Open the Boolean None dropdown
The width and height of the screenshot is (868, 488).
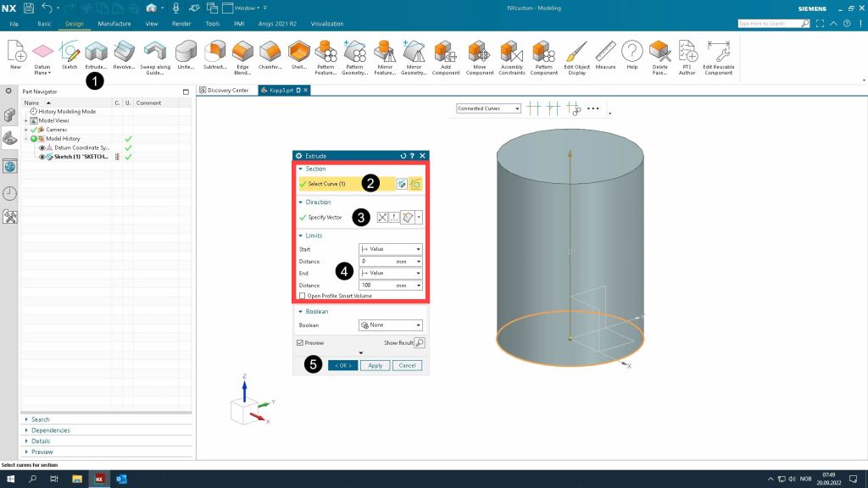(390, 325)
